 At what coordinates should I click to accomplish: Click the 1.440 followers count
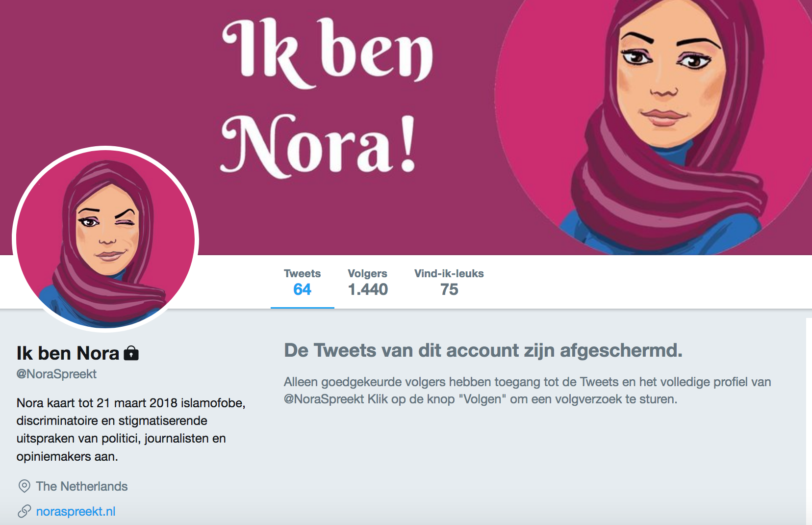[x=368, y=289]
